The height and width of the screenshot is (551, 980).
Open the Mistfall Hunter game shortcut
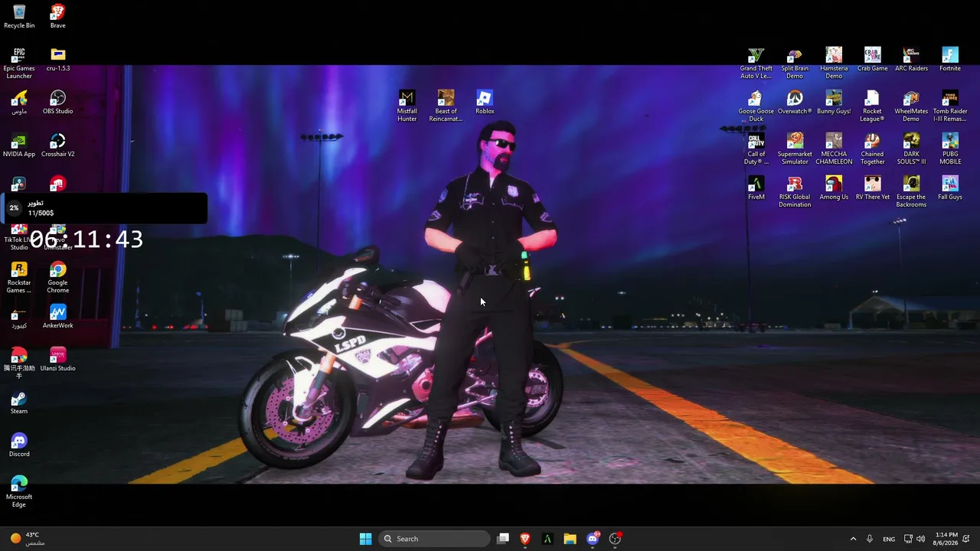(407, 106)
